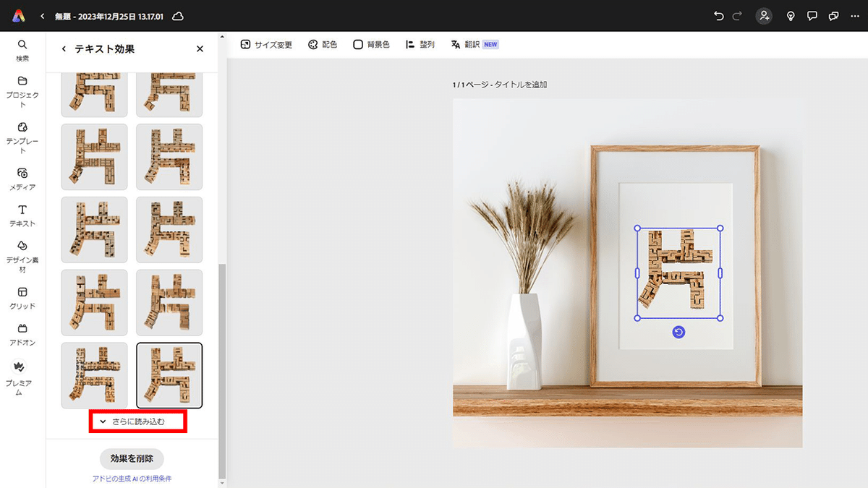Choose thumbnail left of the selected effect
The image size is (868, 488).
click(x=94, y=375)
